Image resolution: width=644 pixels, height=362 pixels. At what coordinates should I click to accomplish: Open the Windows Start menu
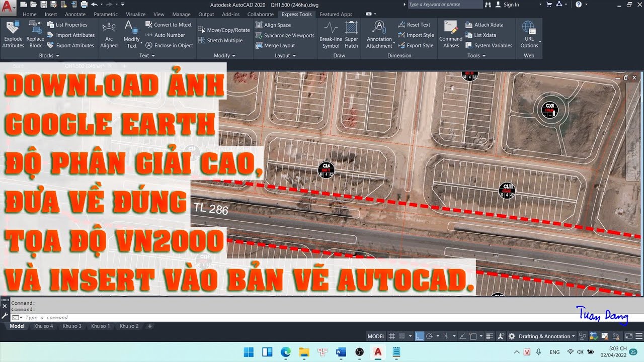click(249, 352)
